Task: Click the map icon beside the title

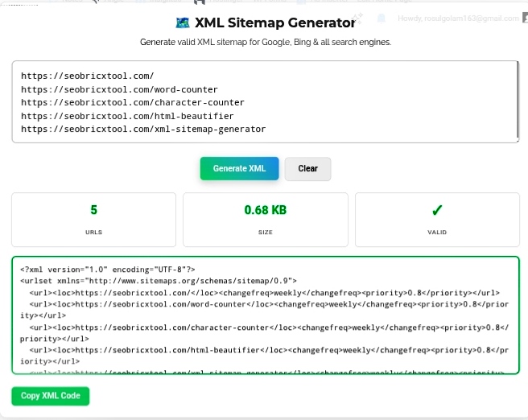Action: pyautogui.click(x=183, y=23)
